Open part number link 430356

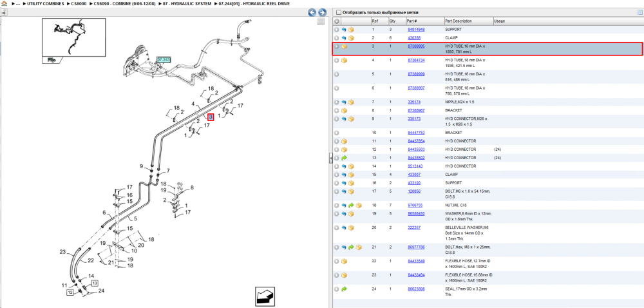414,38
